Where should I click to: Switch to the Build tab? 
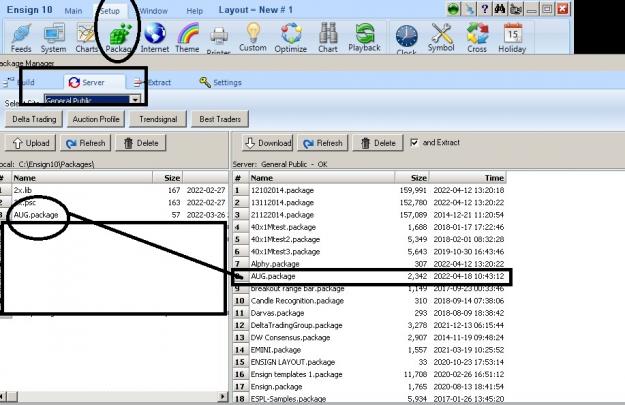(x=19, y=83)
